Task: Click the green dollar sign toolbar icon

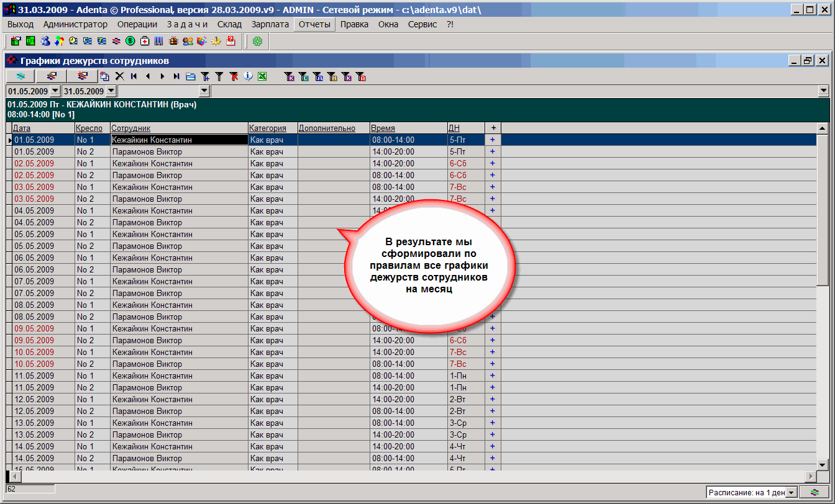Action: click(130, 41)
